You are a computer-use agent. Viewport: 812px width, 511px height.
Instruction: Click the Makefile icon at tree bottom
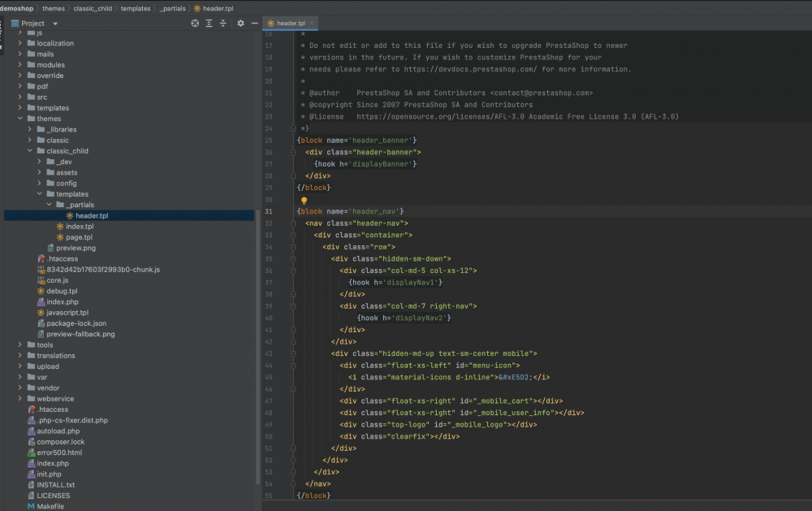29,505
